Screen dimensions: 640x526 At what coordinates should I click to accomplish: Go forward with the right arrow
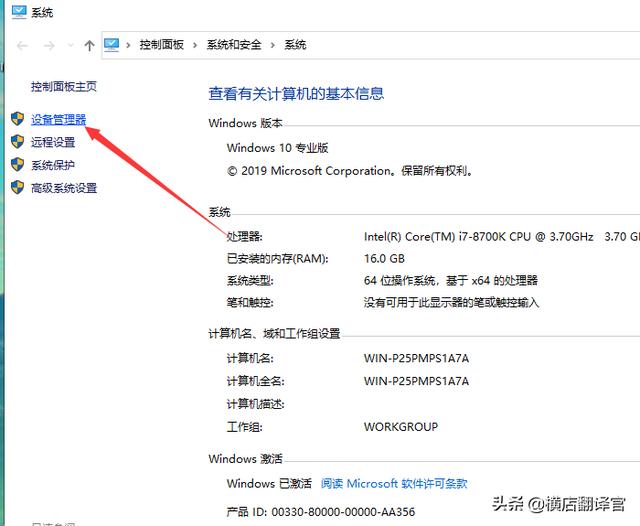point(49,46)
